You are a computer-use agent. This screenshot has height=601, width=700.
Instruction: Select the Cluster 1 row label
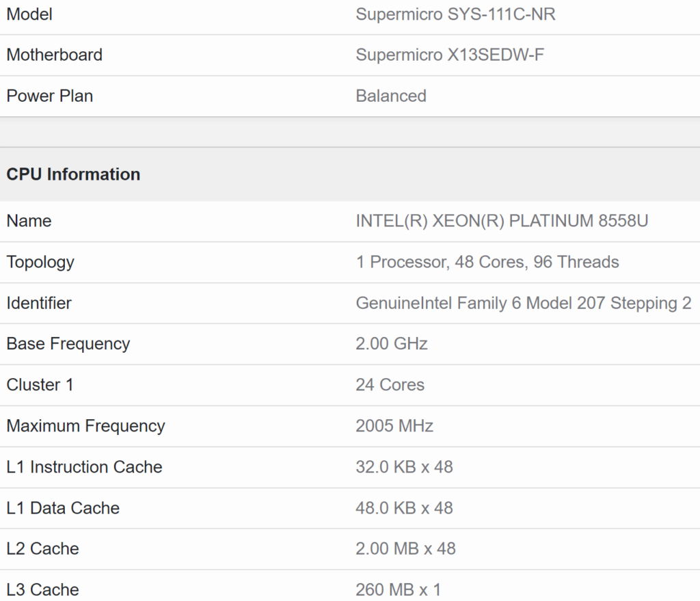click(x=40, y=385)
